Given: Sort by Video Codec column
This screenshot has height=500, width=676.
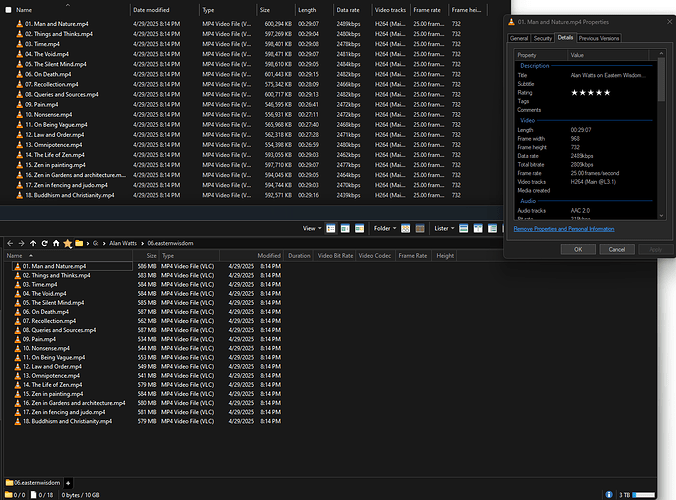Looking at the screenshot, I should (375, 256).
